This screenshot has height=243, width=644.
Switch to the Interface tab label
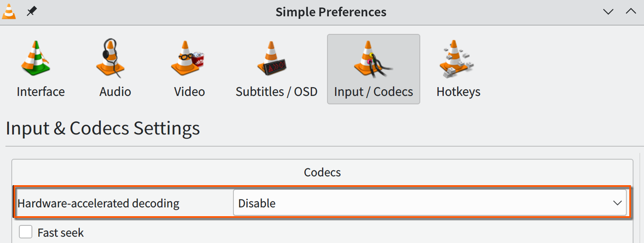click(41, 92)
